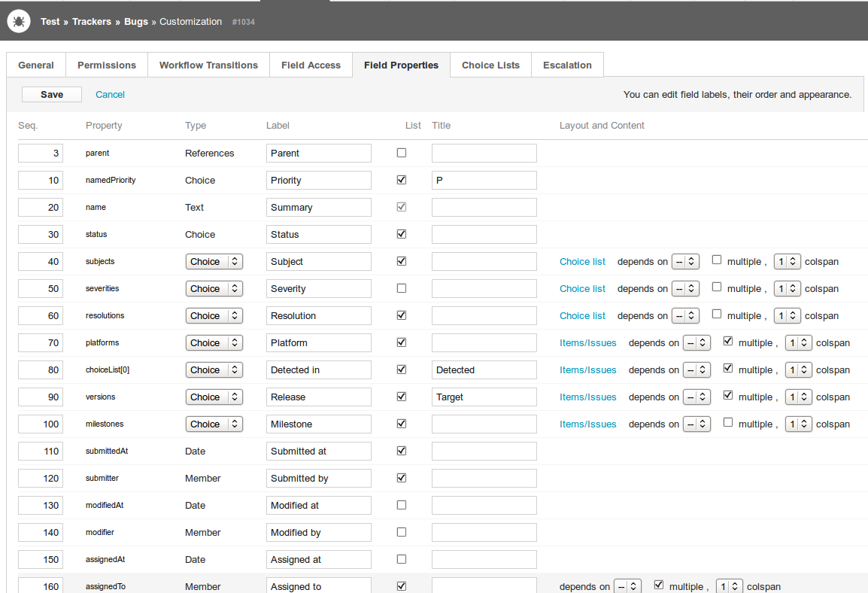This screenshot has width=868, height=593.
Task: Click the Label field containing Detected in
Action: click(319, 369)
